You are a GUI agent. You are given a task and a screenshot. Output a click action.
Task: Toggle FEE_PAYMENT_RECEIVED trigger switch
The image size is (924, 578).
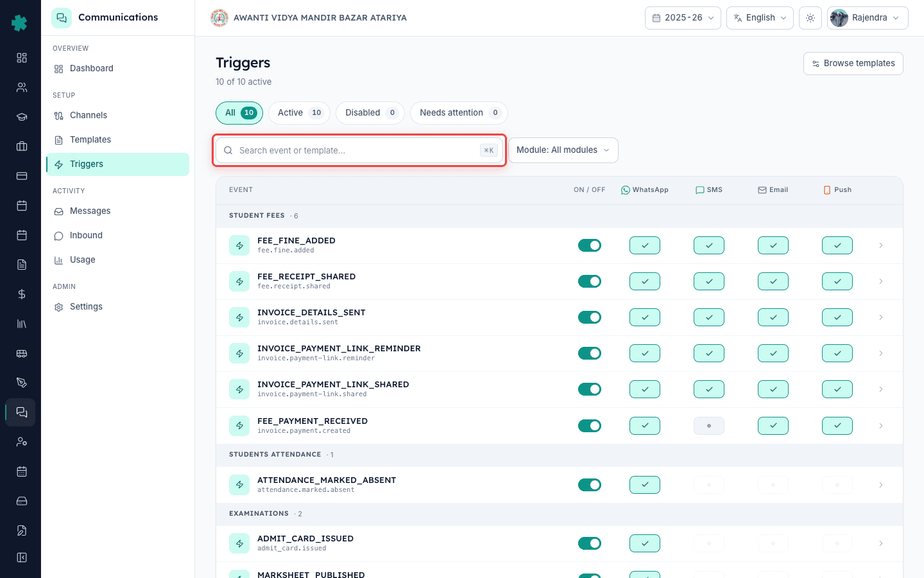(590, 426)
